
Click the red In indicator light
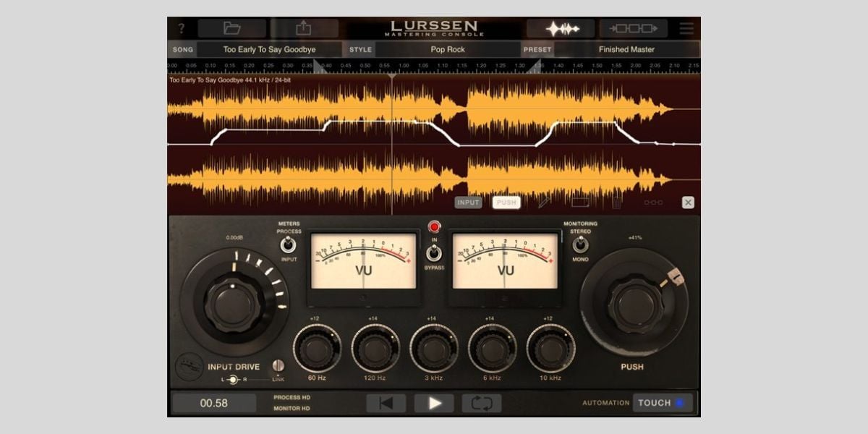click(x=434, y=226)
